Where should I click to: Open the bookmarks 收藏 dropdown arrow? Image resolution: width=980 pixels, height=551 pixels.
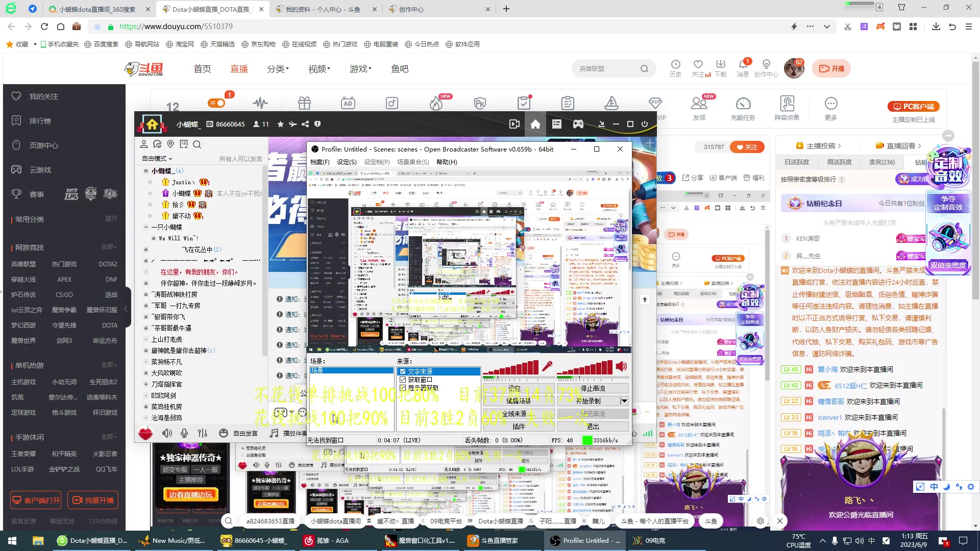[x=35, y=44]
